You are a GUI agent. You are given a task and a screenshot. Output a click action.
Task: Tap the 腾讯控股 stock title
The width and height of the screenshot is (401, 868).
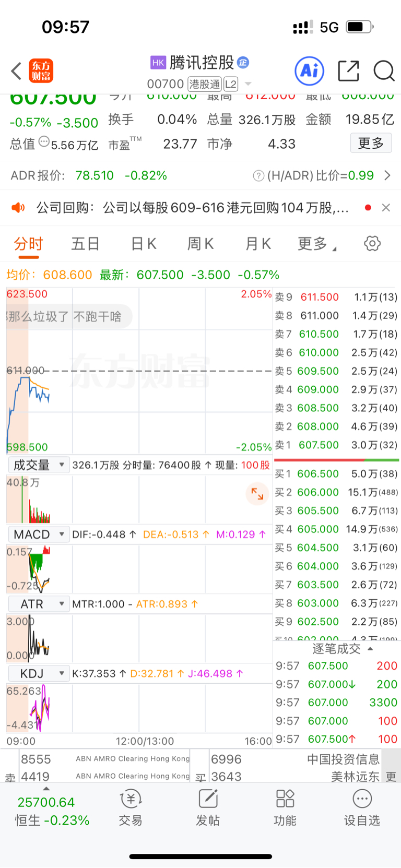click(x=202, y=63)
